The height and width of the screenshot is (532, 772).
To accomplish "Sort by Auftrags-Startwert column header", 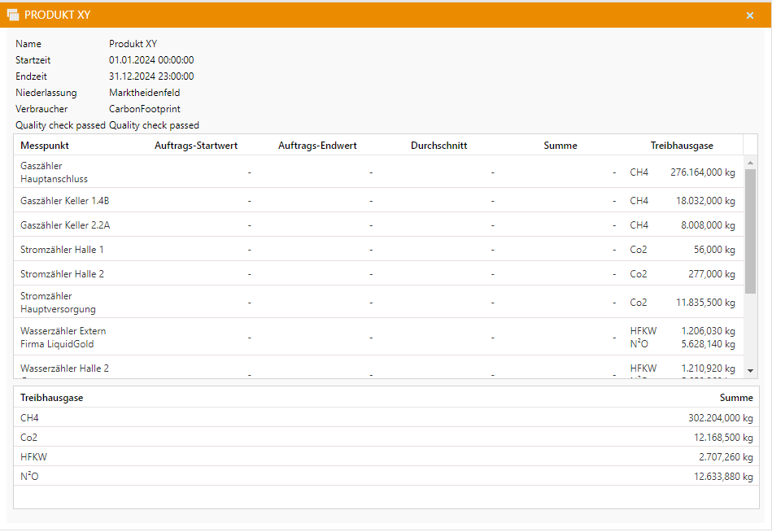I will click(x=196, y=146).
